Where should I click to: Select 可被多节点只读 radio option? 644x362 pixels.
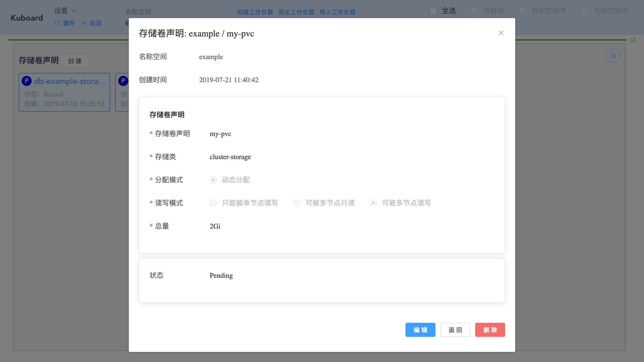tap(297, 203)
